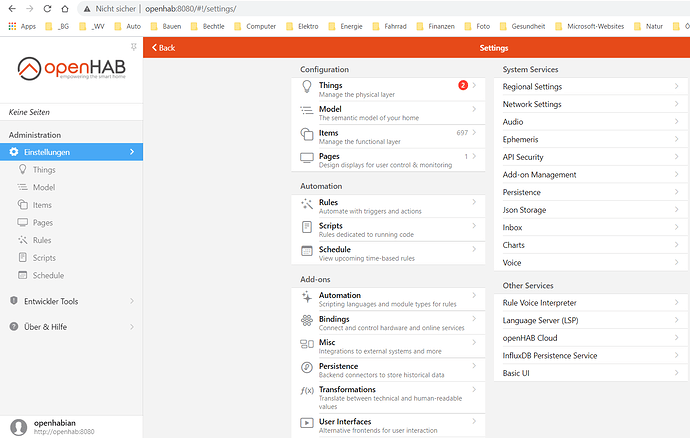The image size is (690, 438).
Task: Click the Model list icon in Configuration
Action: coord(307,110)
